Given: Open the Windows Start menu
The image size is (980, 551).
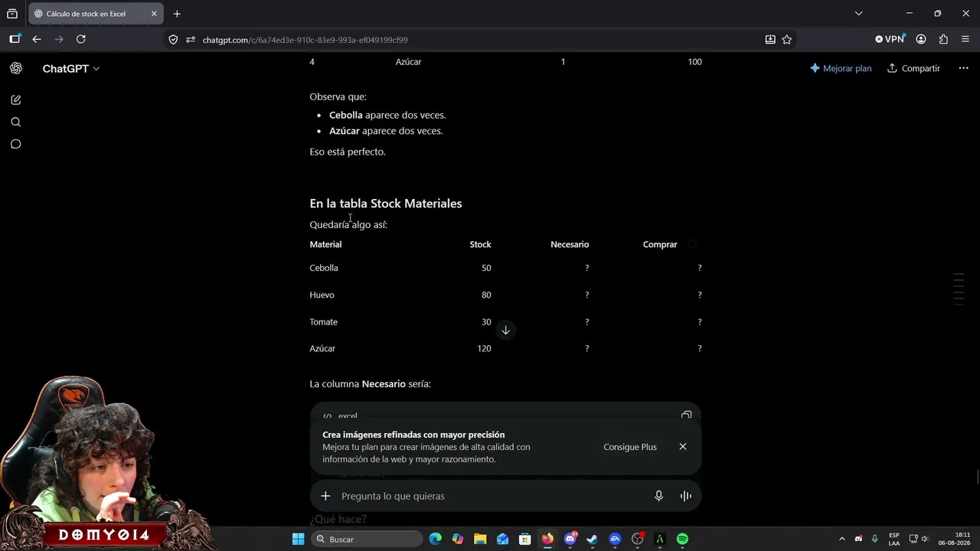Looking at the screenshot, I should coord(298,540).
